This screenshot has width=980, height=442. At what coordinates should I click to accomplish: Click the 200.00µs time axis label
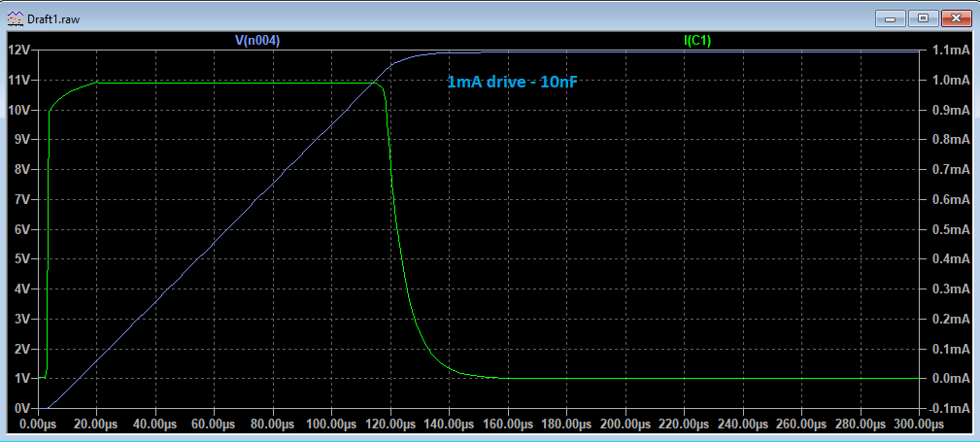coord(625,425)
